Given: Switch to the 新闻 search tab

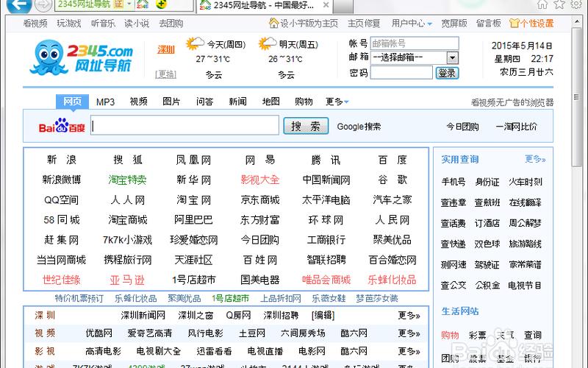Looking at the screenshot, I should click(x=237, y=102).
